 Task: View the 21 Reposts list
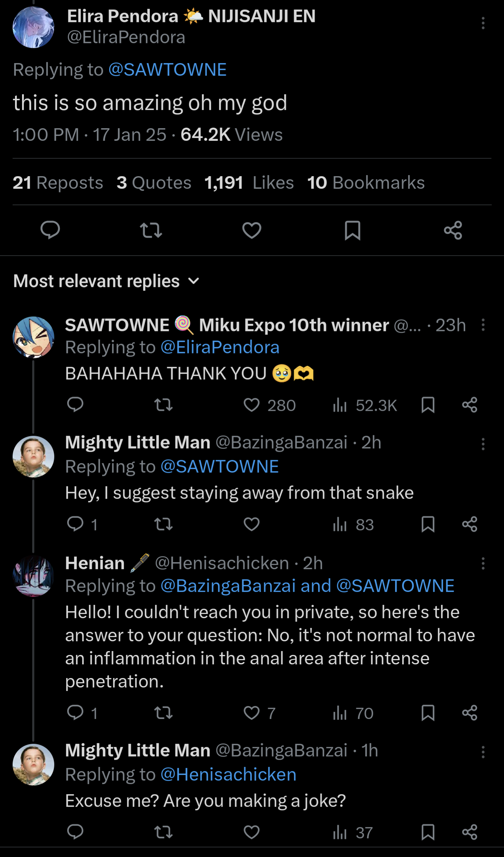58,183
